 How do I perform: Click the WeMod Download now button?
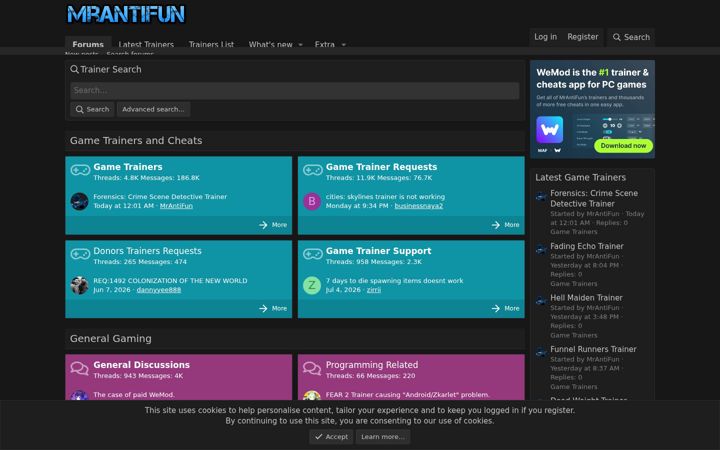tap(623, 146)
